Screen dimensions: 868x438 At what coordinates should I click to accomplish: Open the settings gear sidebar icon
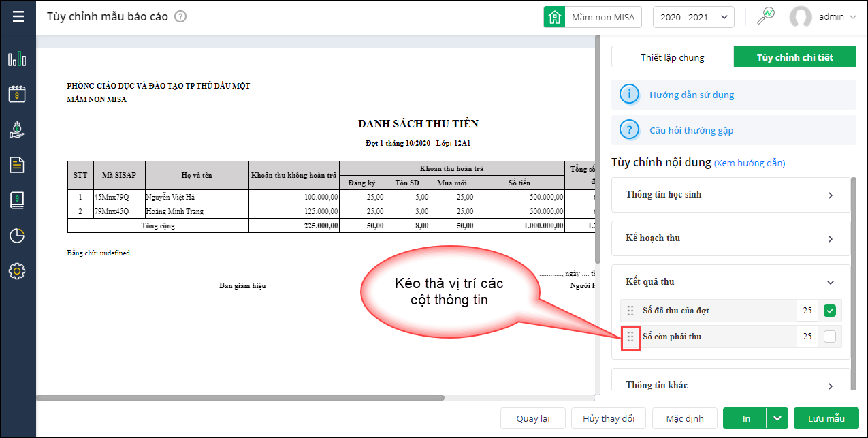17,271
